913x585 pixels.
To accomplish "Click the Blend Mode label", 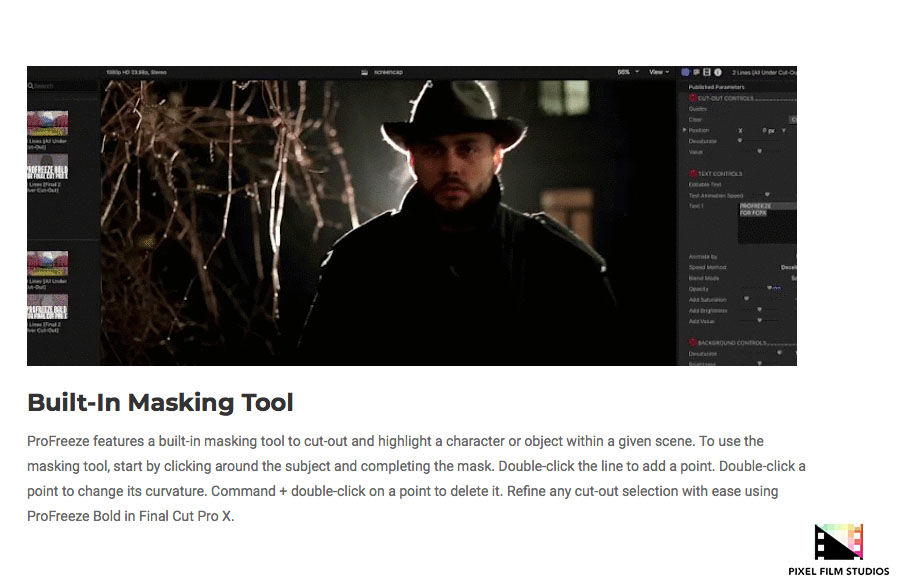I will [704, 278].
